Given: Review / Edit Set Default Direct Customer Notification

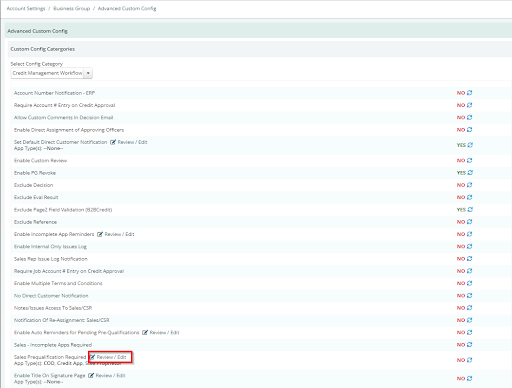Looking at the screenshot, I should click(x=129, y=142).
